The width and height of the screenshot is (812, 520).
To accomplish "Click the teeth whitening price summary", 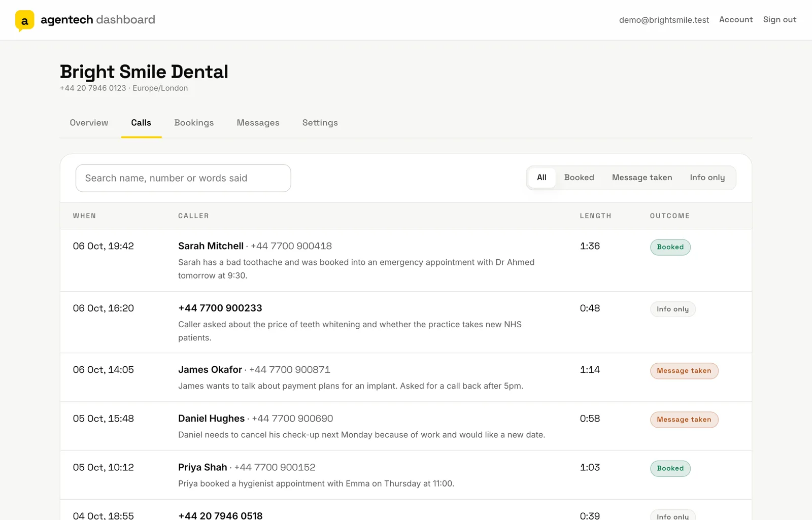I will (x=350, y=331).
